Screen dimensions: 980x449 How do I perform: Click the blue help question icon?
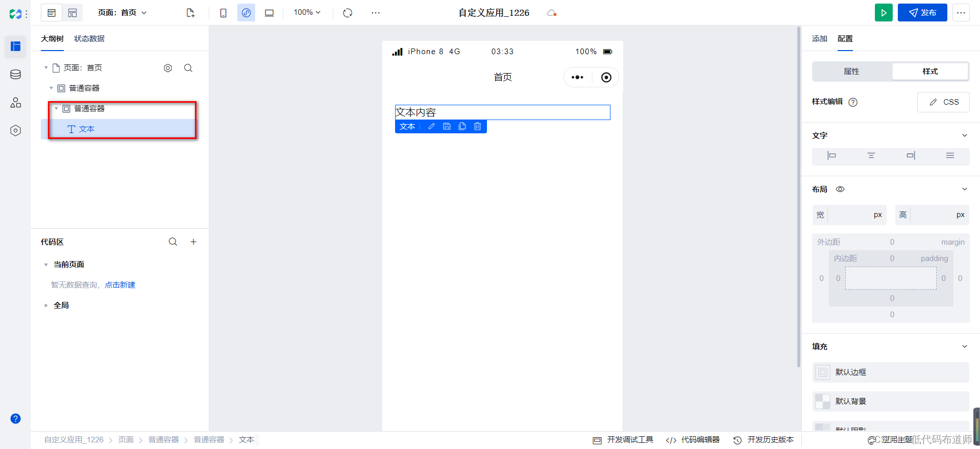(x=15, y=419)
